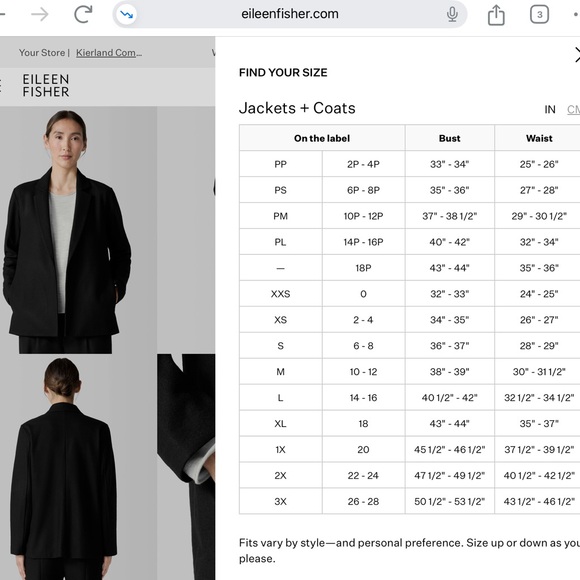Screen dimensions: 580x580
Task: Open the Kierland Com... store link
Action: [109, 53]
